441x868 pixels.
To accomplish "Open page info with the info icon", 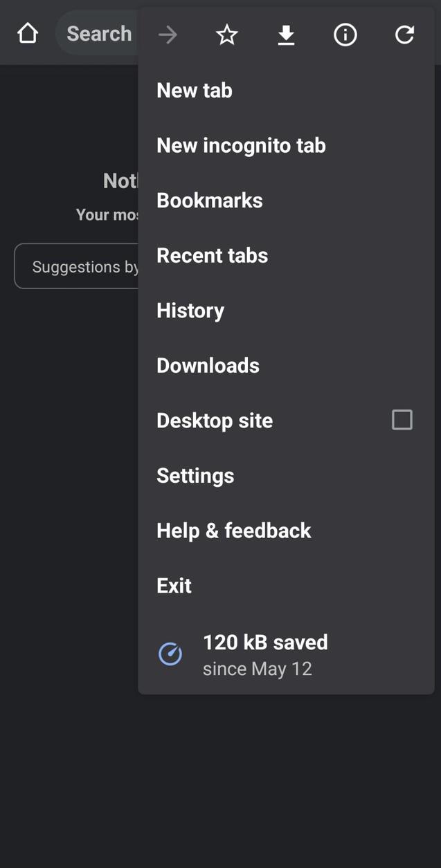I will 345,34.
